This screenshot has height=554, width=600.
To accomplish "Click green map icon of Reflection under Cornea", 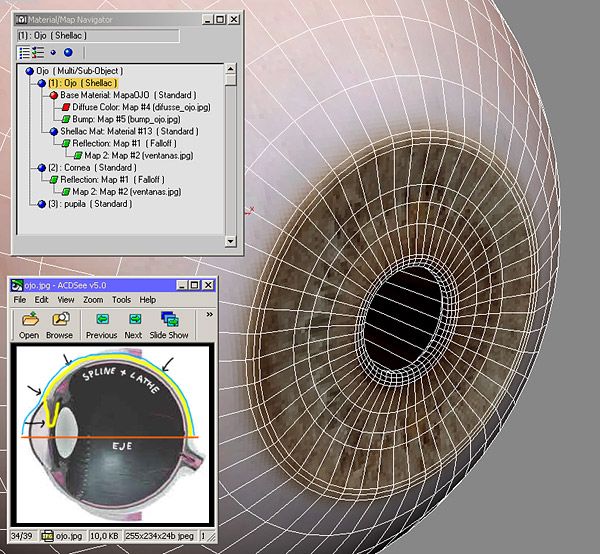I will point(54,179).
